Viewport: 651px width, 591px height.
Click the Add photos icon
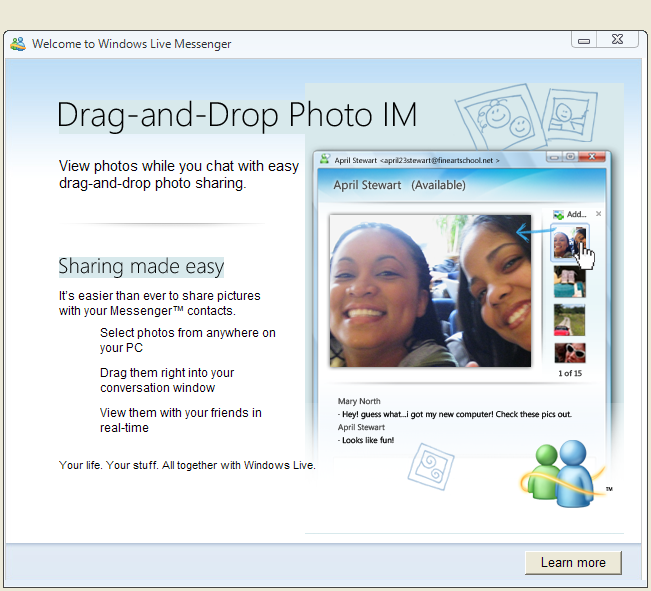pos(558,214)
